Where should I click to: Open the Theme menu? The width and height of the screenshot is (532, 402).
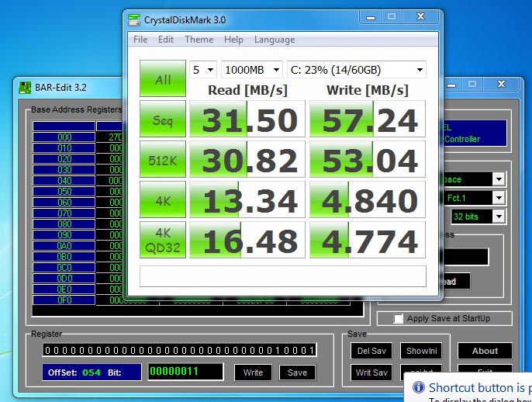[x=199, y=40]
